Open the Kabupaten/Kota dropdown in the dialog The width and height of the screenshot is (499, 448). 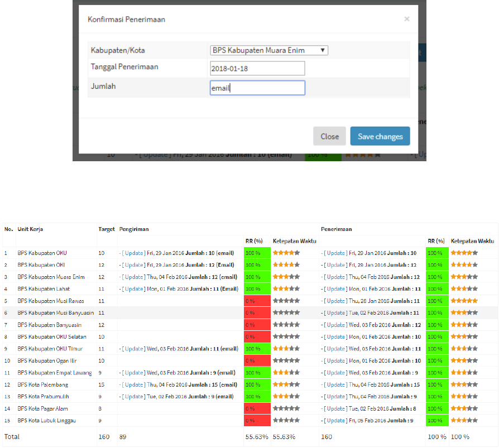269,50
